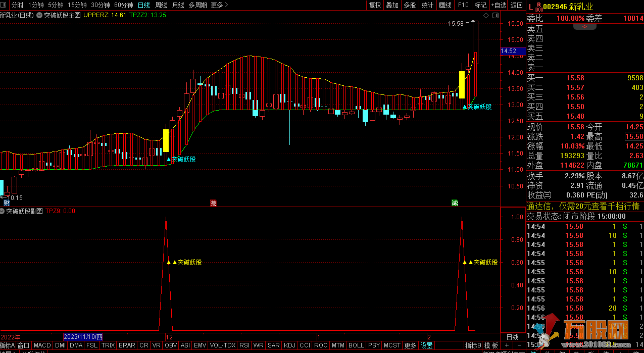Viewport: 644px width, 353px height.
Task: Apply the RSI indicator
Action: point(244,345)
